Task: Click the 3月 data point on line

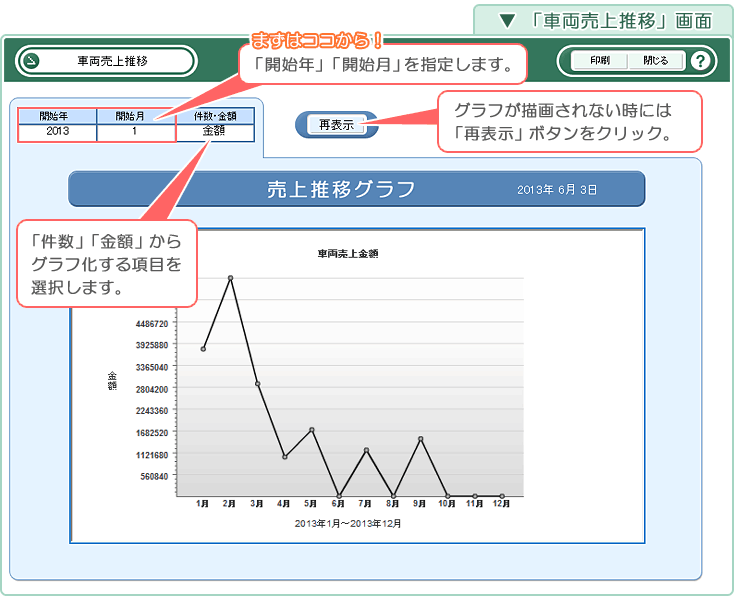Action: (x=257, y=384)
